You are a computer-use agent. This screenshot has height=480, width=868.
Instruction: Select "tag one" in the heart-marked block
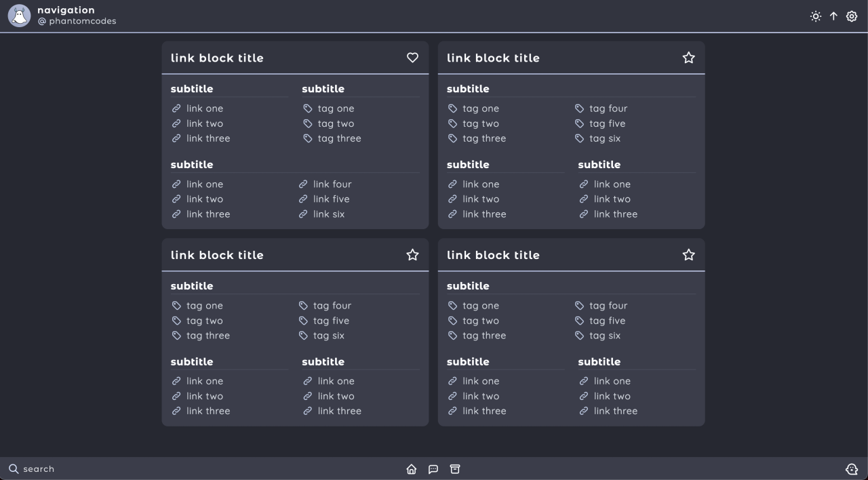[x=335, y=108]
